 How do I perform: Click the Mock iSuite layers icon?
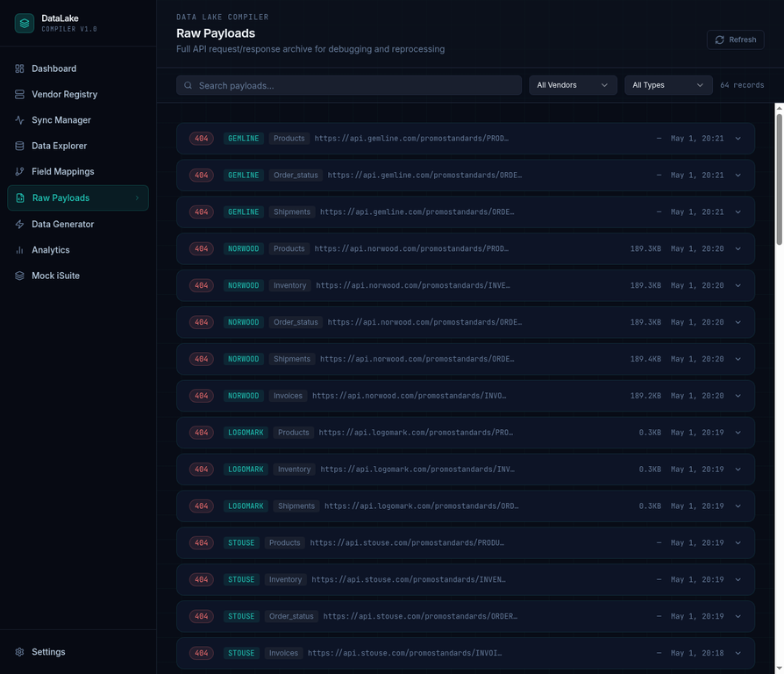pos(19,276)
